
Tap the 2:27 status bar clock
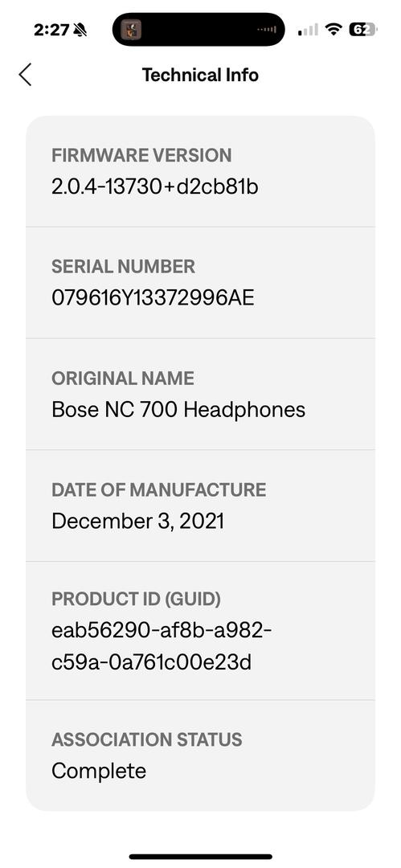pyautogui.click(x=51, y=30)
